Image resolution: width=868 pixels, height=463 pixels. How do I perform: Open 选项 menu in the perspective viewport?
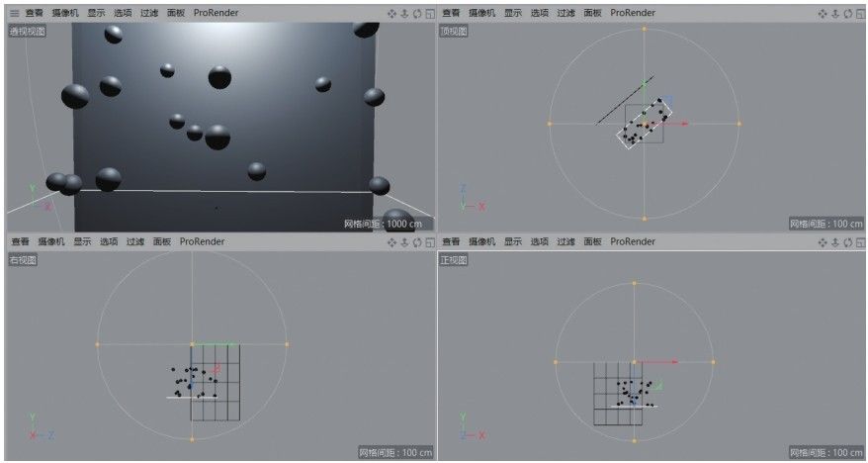[123, 13]
